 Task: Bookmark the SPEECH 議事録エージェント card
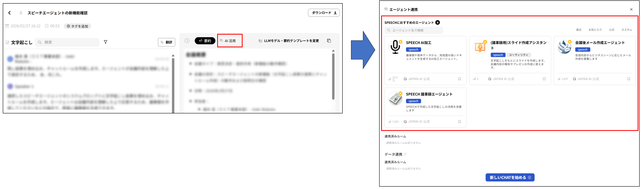pyautogui.click(x=459, y=122)
